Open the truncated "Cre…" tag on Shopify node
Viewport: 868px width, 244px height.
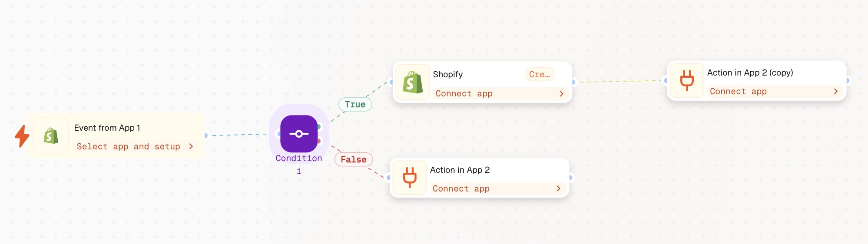[x=540, y=74]
